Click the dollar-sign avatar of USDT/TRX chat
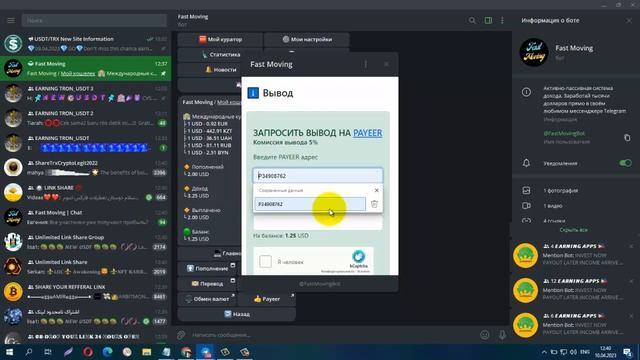The height and width of the screenshot is (360, 640). [x=13, y=43]
